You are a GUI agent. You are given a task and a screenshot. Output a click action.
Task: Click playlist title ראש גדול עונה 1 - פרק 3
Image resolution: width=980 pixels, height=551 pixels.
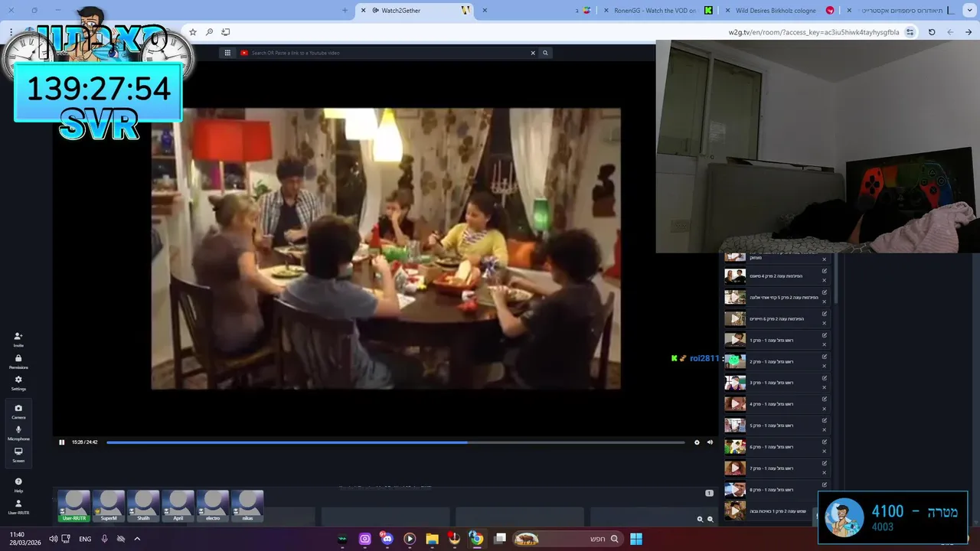click(771, 383)
